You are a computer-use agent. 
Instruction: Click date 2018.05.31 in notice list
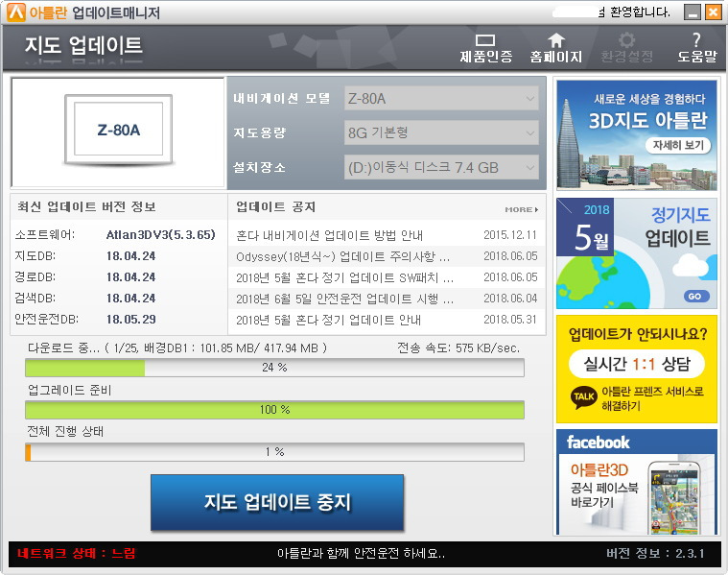[510, 320]
